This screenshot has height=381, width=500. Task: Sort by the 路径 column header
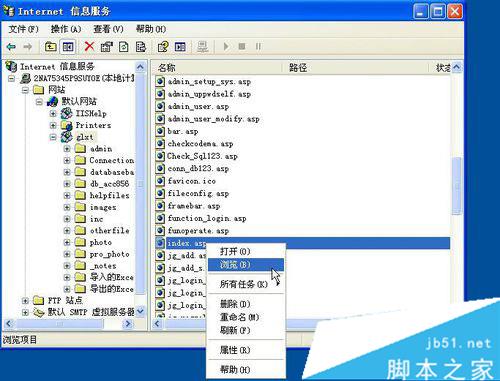point(356,68)
